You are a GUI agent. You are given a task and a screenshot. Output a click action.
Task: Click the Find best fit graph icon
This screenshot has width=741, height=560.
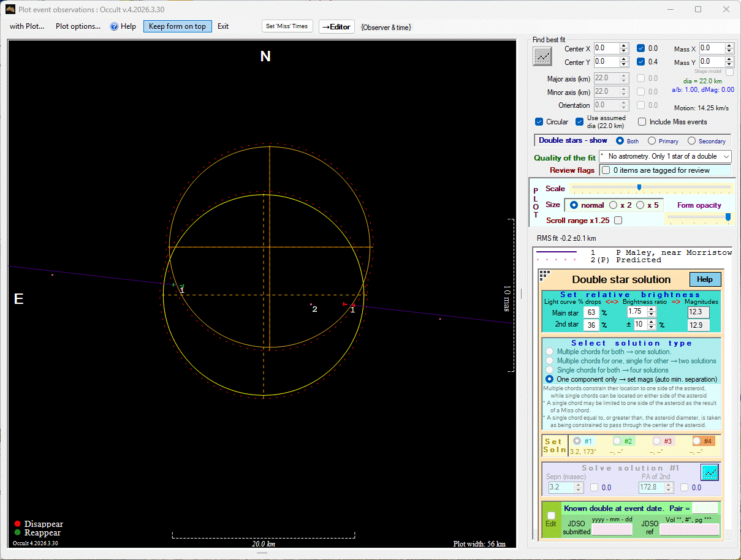pyautogui.click(x=542, y=56)
